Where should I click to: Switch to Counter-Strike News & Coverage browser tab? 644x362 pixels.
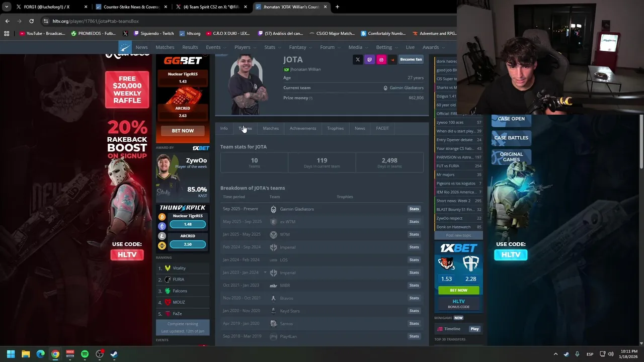[130, 7]
